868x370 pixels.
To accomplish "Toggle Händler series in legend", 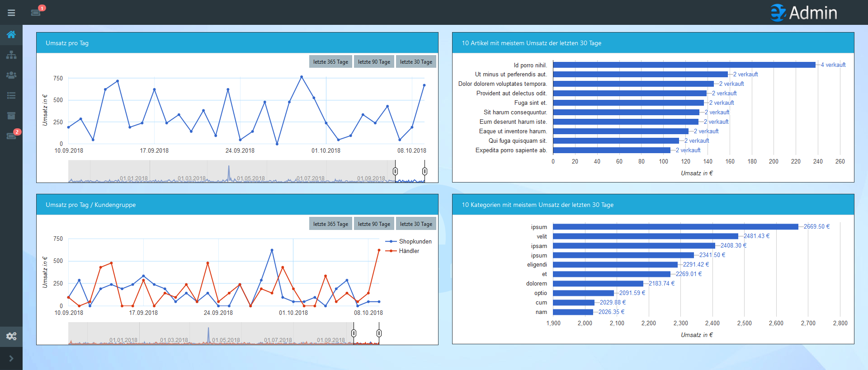I will pos(402,251).
